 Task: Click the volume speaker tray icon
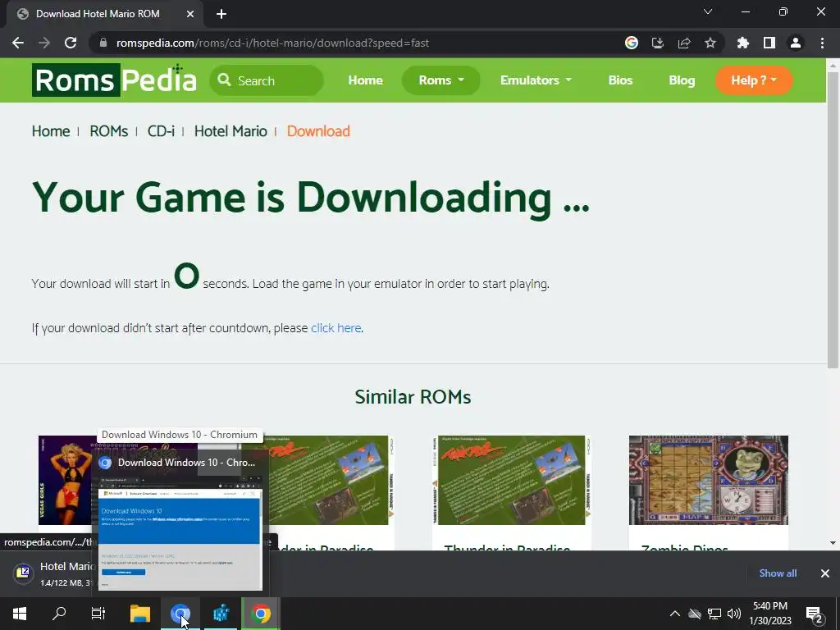(x=734, y=614)
